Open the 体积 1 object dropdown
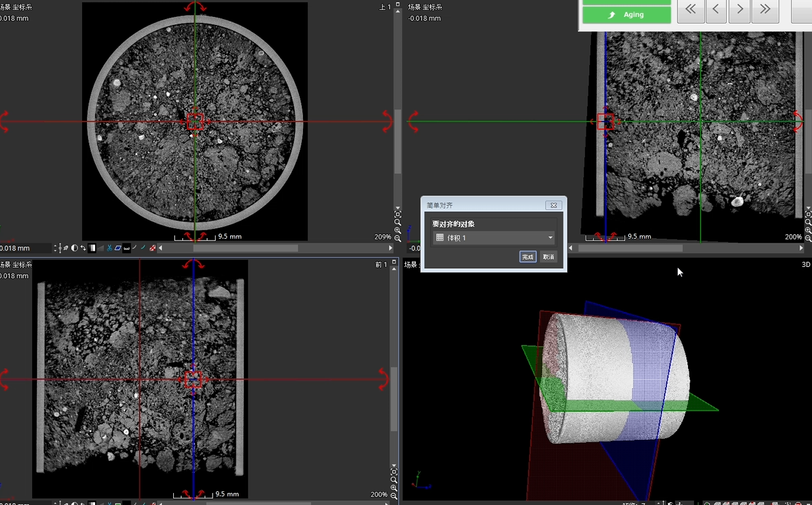812x505 pixels. (x=493, y=237)
